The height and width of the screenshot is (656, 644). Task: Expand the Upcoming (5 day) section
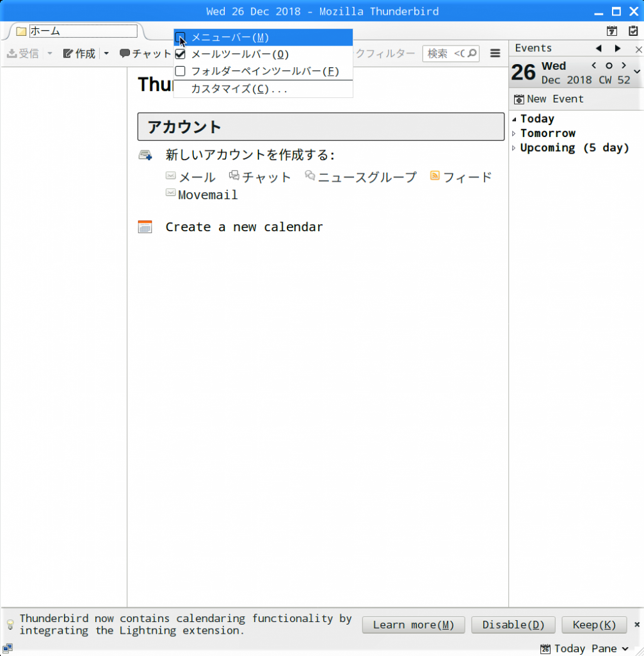pyautogui.click(x=514, y=148)
